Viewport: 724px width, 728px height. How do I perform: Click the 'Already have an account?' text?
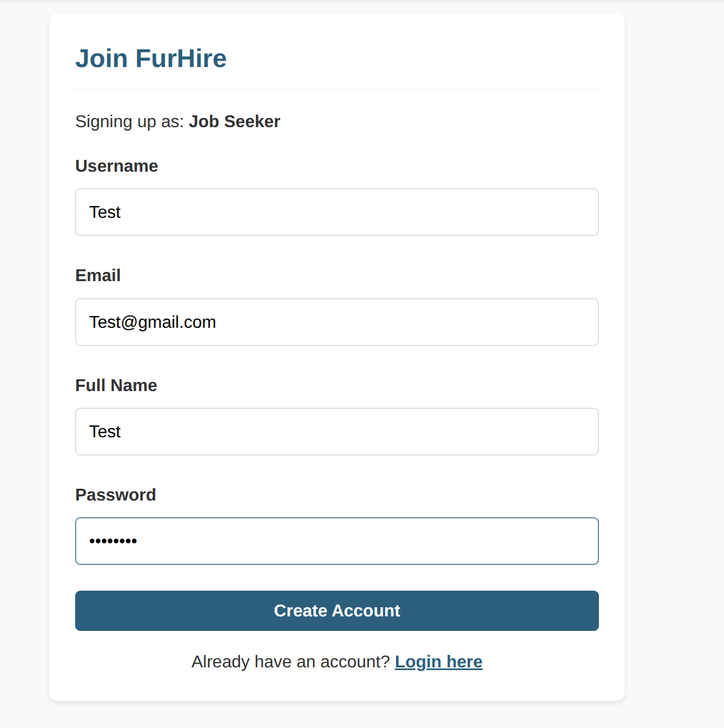click(x=290, y=661)
